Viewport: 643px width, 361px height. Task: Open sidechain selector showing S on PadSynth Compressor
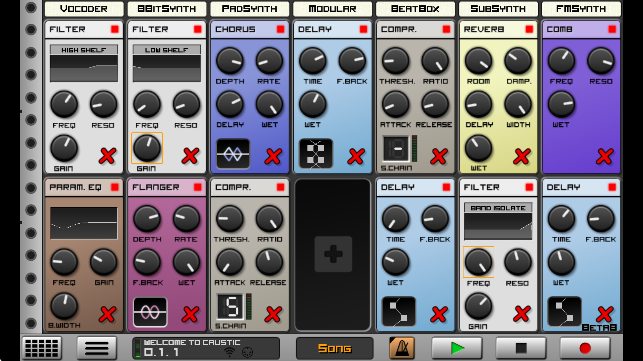[x=231, y=306]
